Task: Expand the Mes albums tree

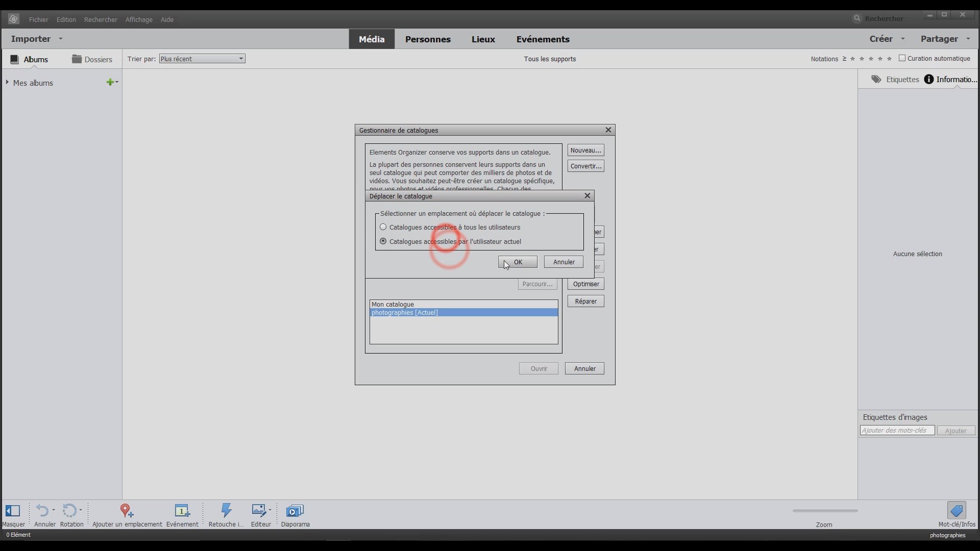Action: tap(7, 82)
